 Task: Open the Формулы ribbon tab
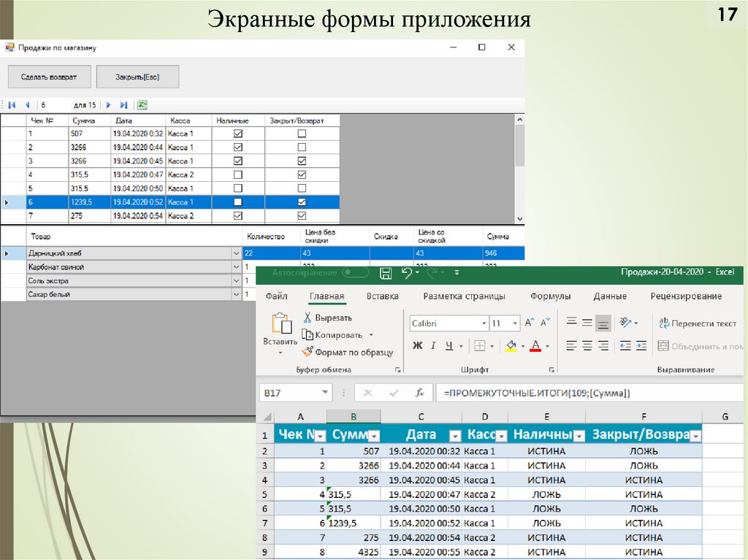tap(550, 296)
